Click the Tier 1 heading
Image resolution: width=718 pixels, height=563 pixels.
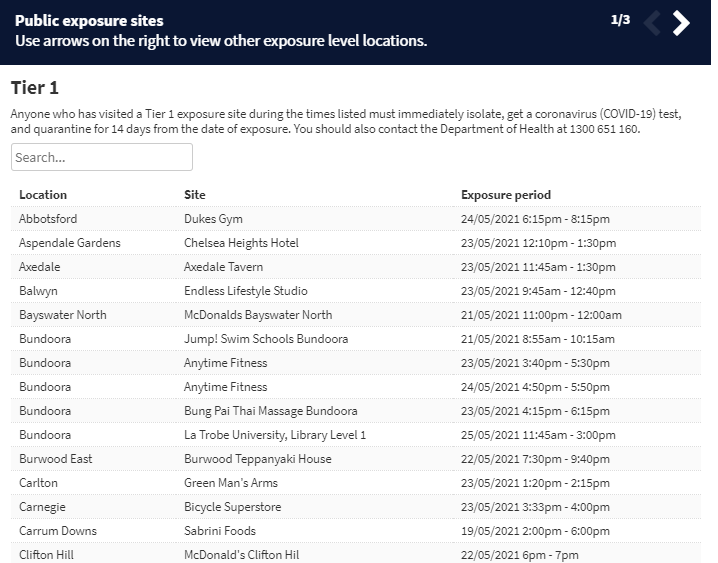pos(35,87)
